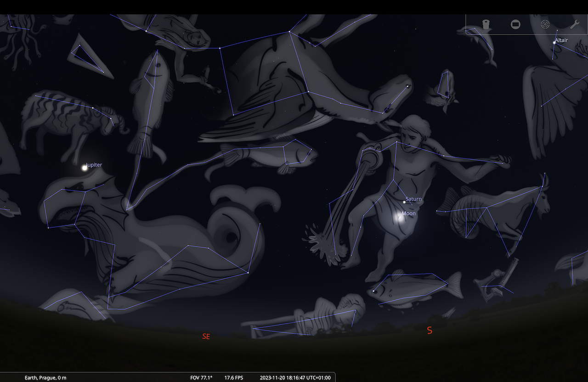Viewport: 588px width, 382px height.
Task: Select the Moon in Aquarius
Action: 400,218
